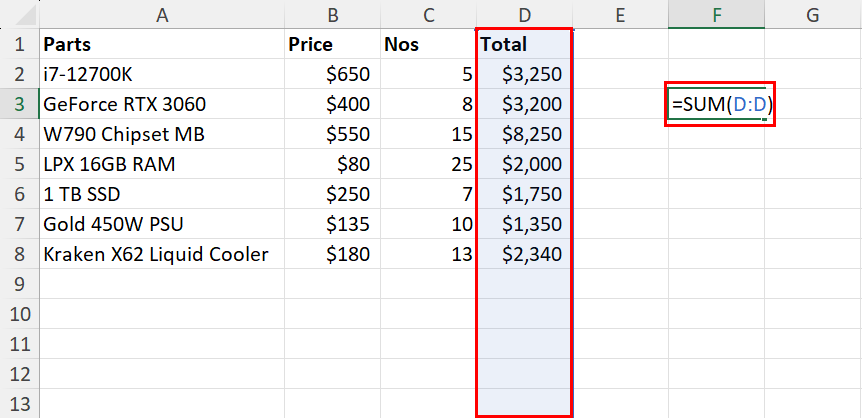
Task: Select column G header
Action: [x=813, y=15]
